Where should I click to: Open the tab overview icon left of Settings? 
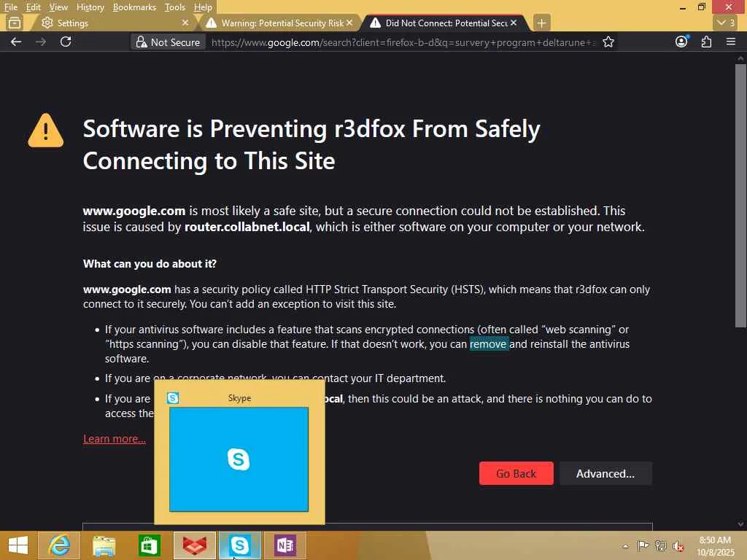pos(15,23)
